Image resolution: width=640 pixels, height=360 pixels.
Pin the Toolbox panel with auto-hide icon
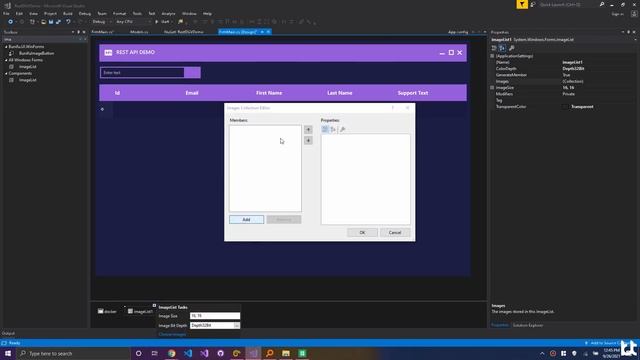(x=78, y=32)
